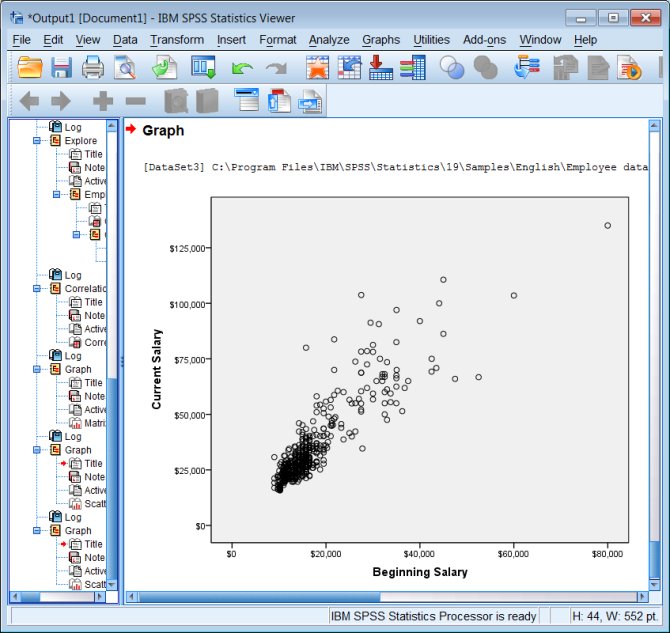Collapse the Graph node above Matrix item
This screenshot has height=633, width=670.
tap(37, 369)
